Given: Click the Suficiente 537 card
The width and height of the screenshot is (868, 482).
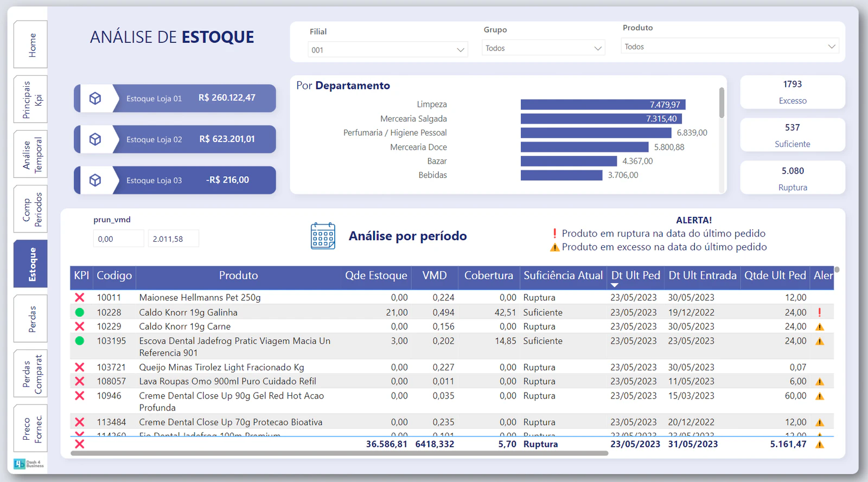Looking at the screenshot, I should coord(793,135).
